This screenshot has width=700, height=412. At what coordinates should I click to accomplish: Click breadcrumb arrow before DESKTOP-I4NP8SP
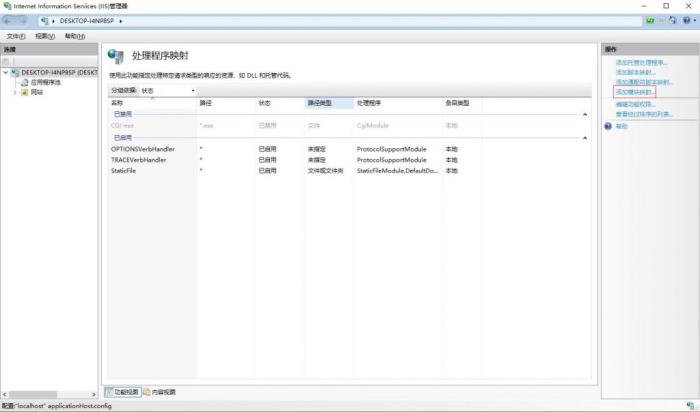click(54, 21)
